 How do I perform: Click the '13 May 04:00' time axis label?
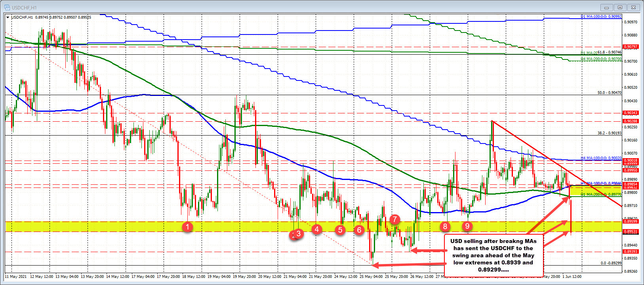67,276
